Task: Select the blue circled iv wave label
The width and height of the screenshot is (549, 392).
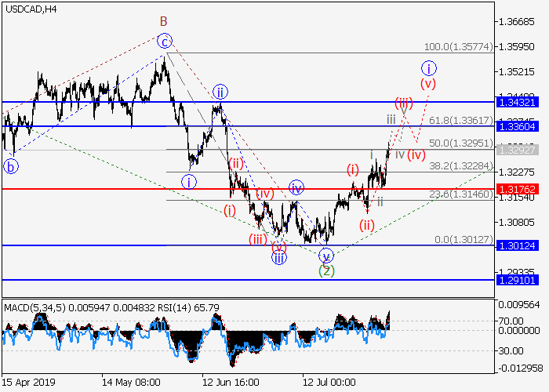Action: 296,187
